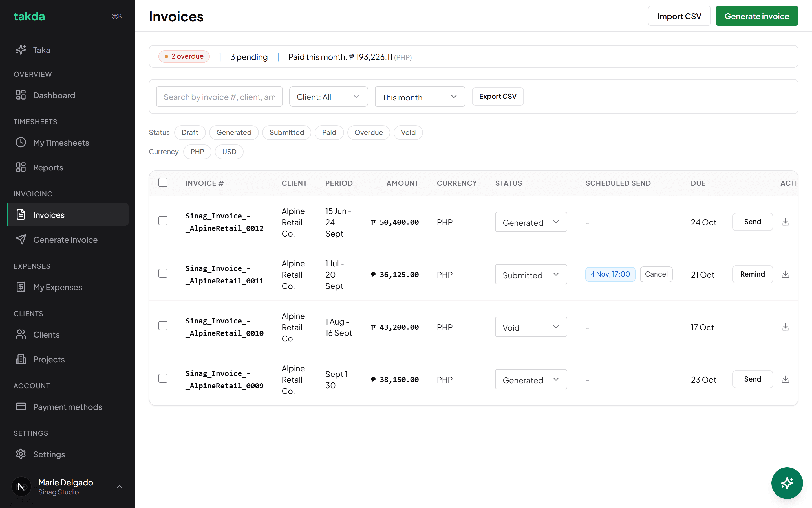
Task: Download invoice AlpineRetail_0010
Action: pyautogui.click(x=785, y=327)
